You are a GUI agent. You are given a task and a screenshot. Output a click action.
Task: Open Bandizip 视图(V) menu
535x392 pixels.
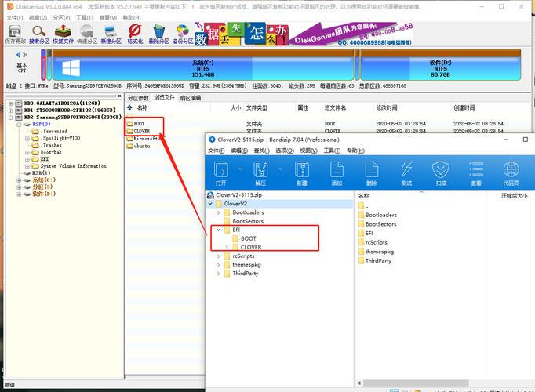click(308, 151)
